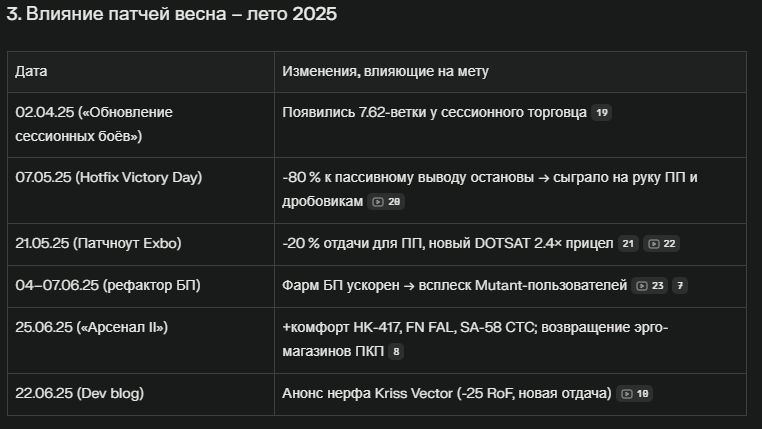Open citation badge 8 after магазинов ПКП

[396, 351]
